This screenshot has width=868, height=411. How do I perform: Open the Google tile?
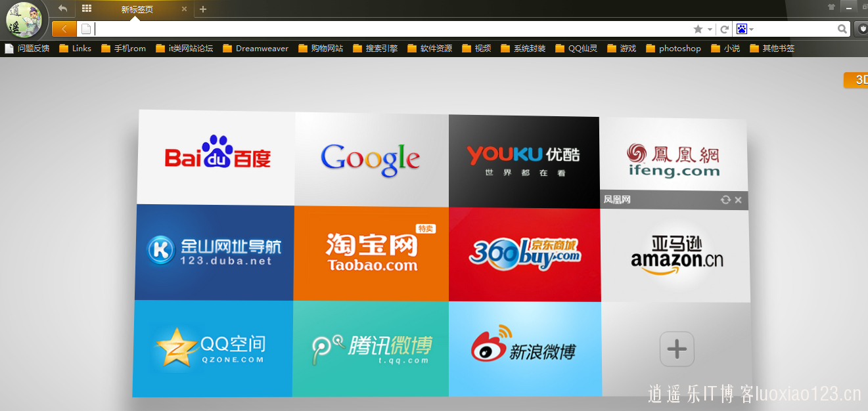pos(371,159)
